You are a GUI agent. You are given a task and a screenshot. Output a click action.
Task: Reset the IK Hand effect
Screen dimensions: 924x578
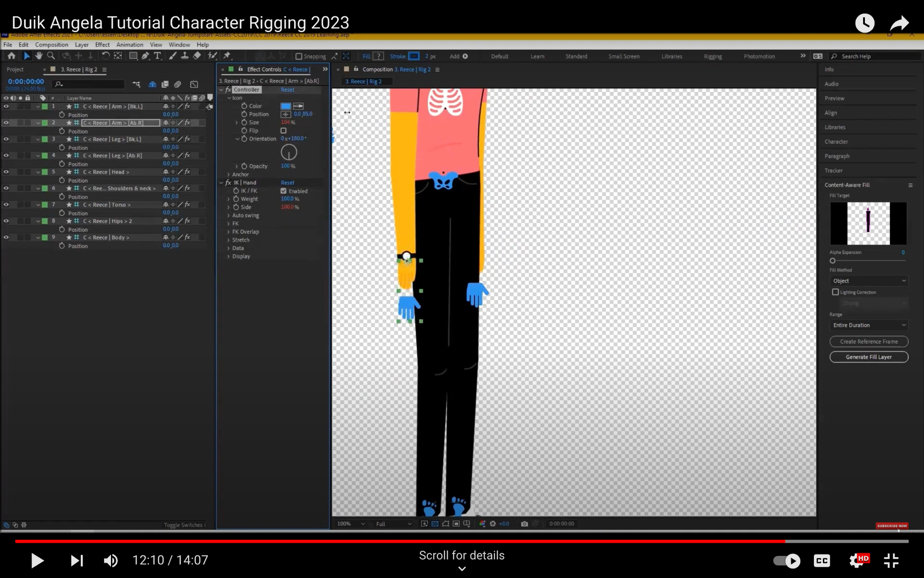tap(287, 182)
